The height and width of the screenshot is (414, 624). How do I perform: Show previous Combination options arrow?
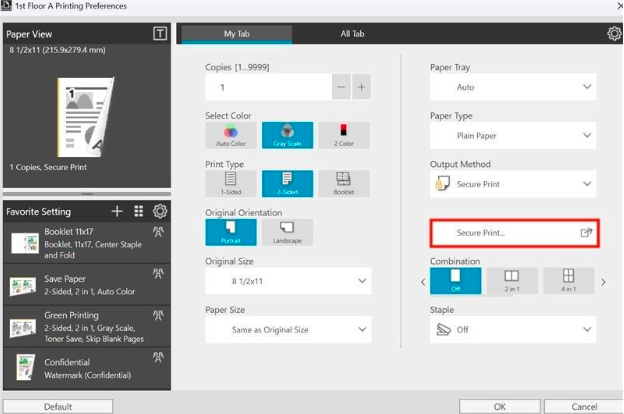coord(423,282)
